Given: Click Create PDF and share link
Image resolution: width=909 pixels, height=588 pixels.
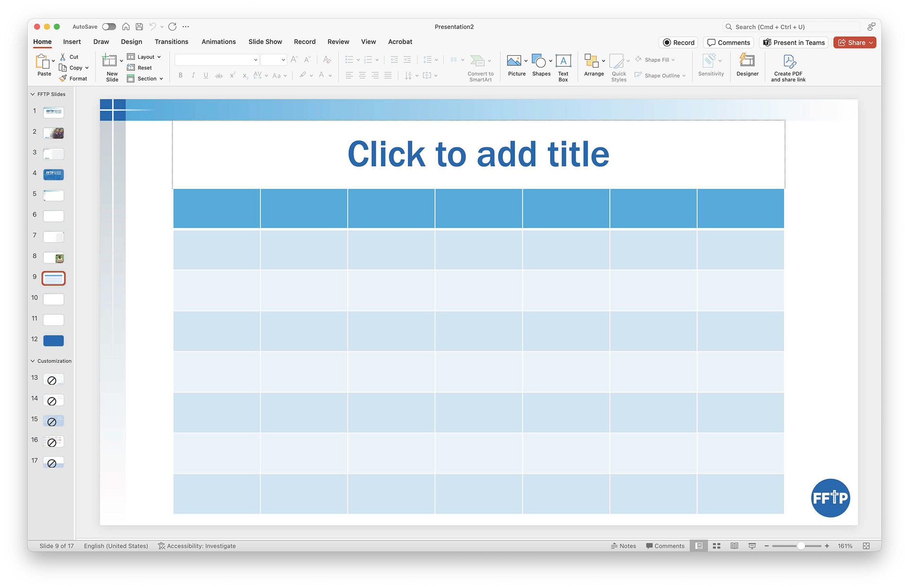Looking at the screenshot, I should (x=788, y=61).
